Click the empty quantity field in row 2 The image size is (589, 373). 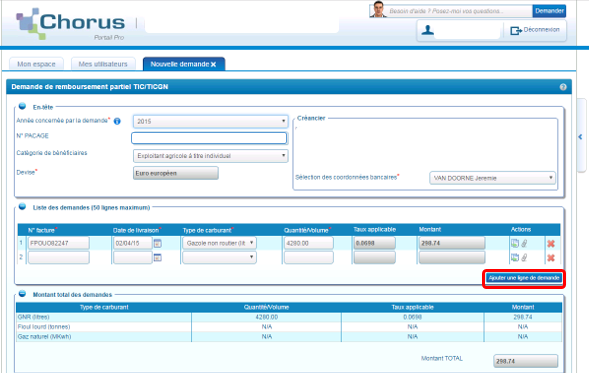click(x=308, y=257)
